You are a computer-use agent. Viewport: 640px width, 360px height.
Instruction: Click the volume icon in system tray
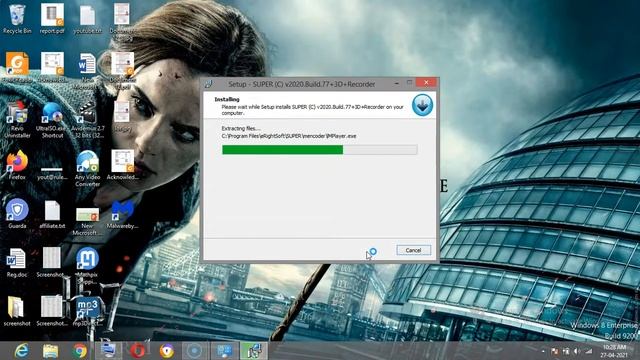(x=576, y=351)
